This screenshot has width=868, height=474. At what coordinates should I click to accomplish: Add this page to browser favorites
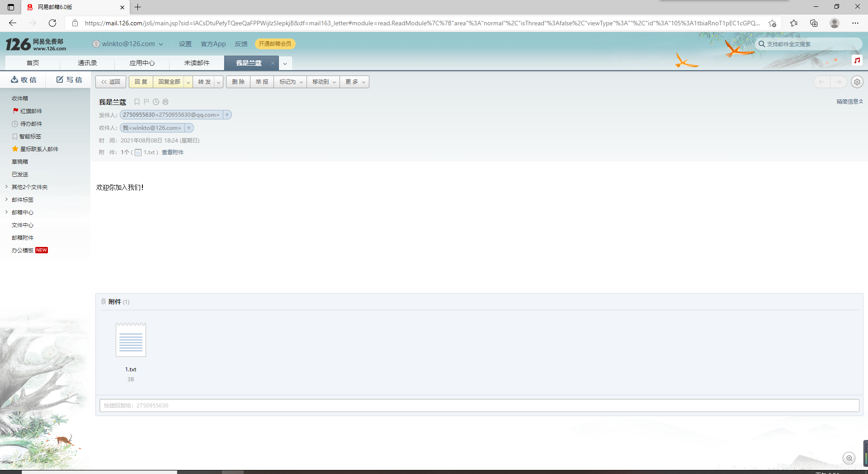point(773,23)
